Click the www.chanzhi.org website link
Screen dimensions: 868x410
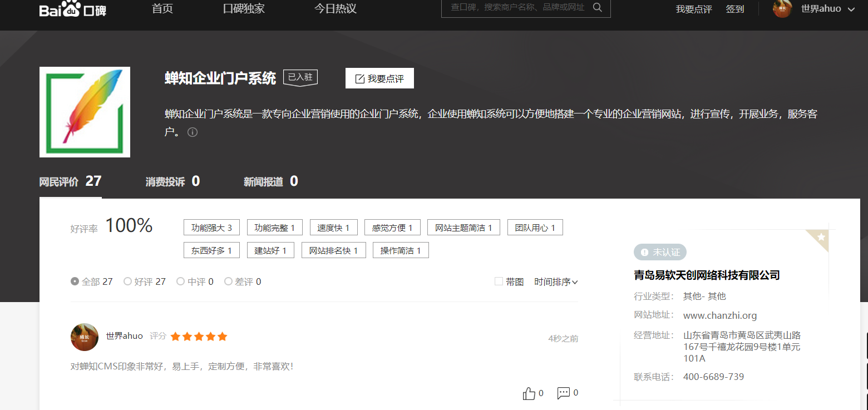tap(720, 315)
